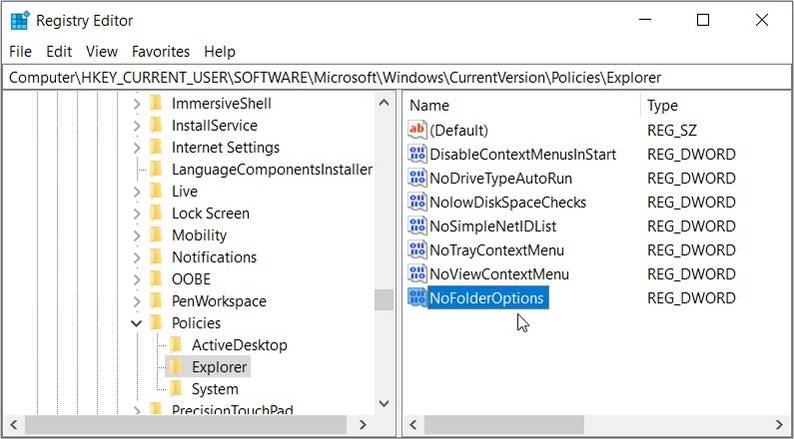Screen dimensions: 794x439
Task: Click the Internet Settings folder icon
Action: click(156, 147)
